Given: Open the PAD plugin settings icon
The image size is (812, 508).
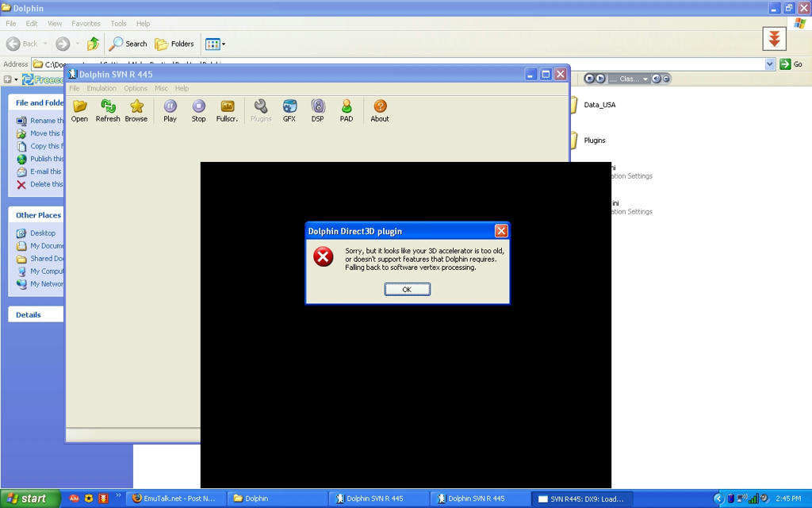Looking at the screenshot, I should pyautogui.click(x=347, y=111).
